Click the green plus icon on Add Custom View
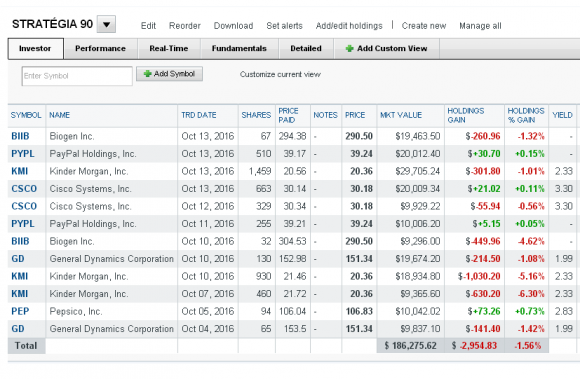580x379 pixels. [349, 48]
